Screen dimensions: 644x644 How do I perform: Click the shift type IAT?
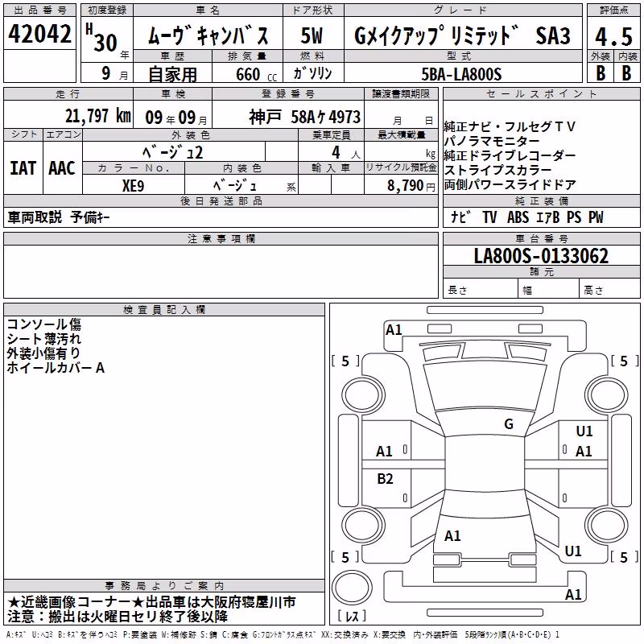coord(23,168)
